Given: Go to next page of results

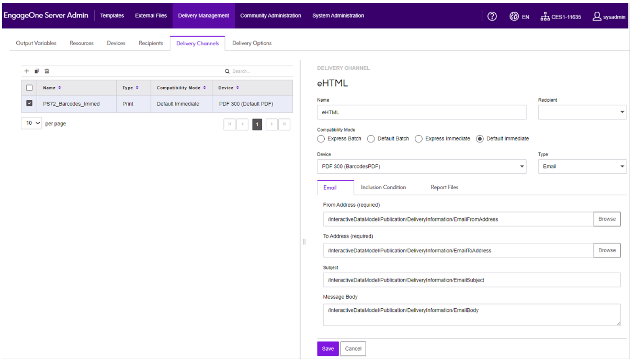Looking at the screenshot, I should (x=272, y=124).
